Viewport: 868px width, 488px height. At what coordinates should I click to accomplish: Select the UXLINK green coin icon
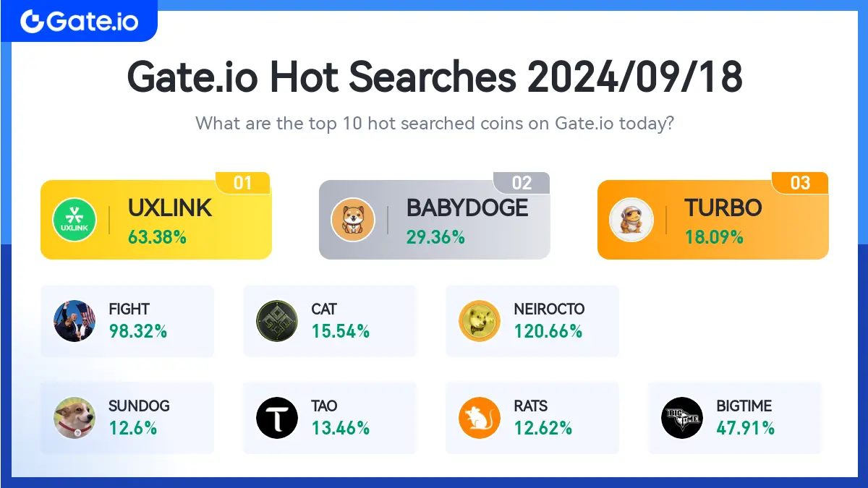coord(75,220)
